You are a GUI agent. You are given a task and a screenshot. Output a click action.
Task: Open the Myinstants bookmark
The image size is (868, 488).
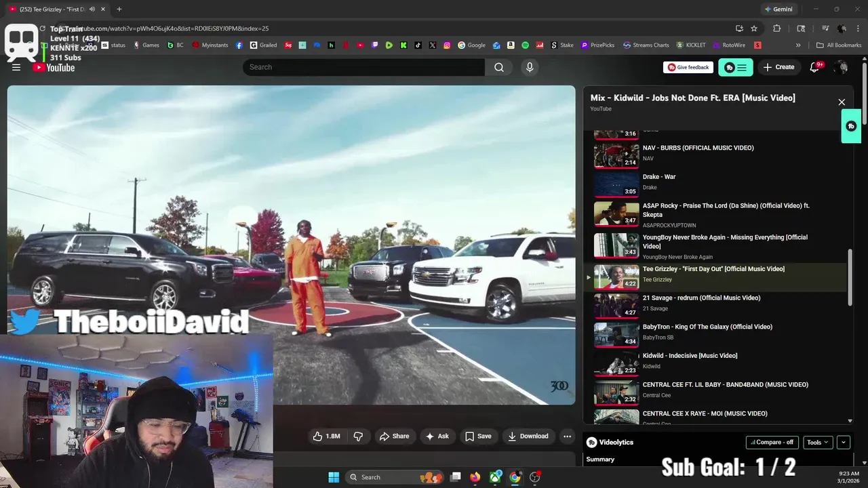[210, 45]
